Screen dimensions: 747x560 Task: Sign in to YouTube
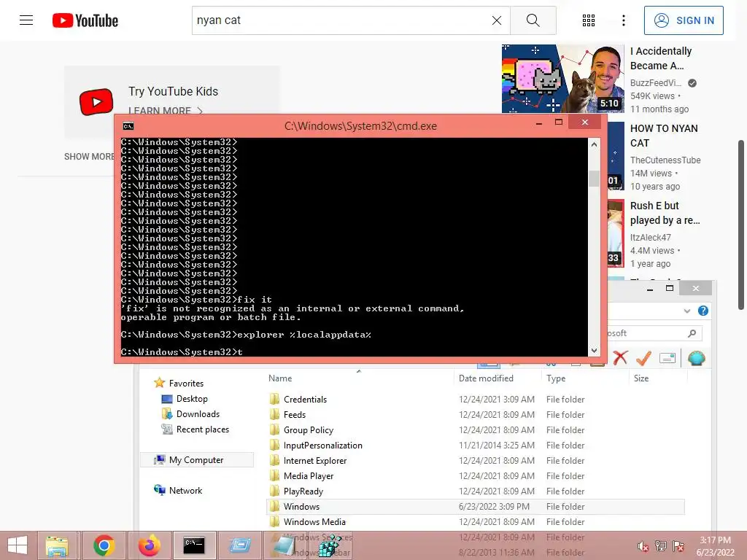684,20
